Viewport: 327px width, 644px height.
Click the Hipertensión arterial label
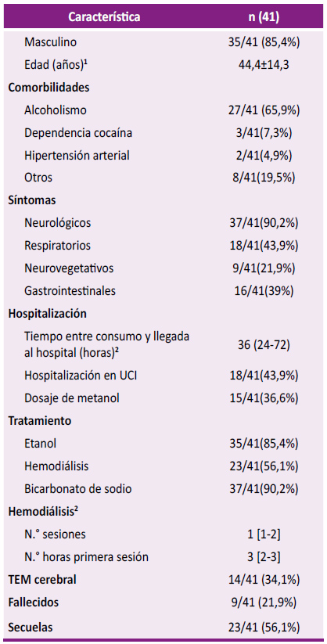pos(77,155)
